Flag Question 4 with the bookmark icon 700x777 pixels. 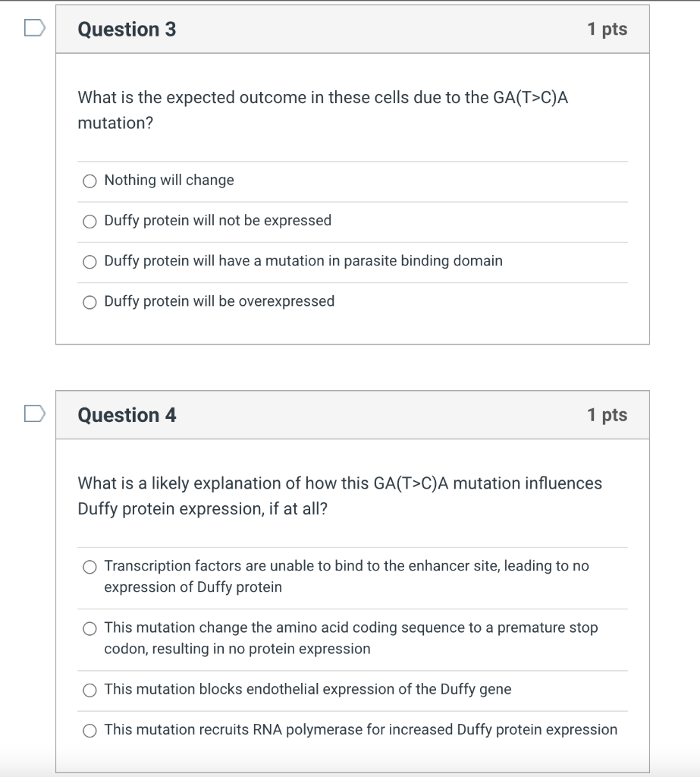(35, 414)
